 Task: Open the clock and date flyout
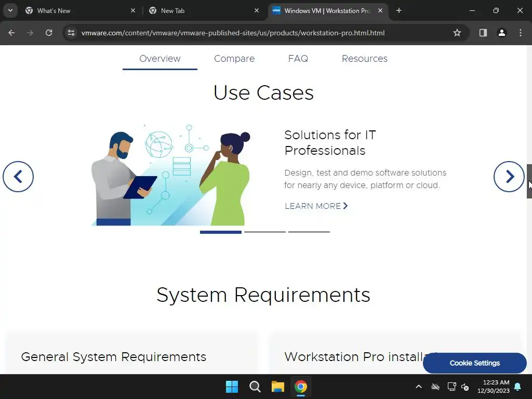click(494, 387)
